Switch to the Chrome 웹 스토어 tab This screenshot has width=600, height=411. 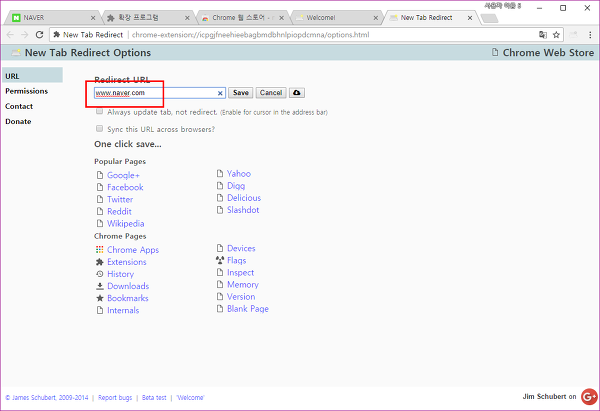tap(241, 18)
